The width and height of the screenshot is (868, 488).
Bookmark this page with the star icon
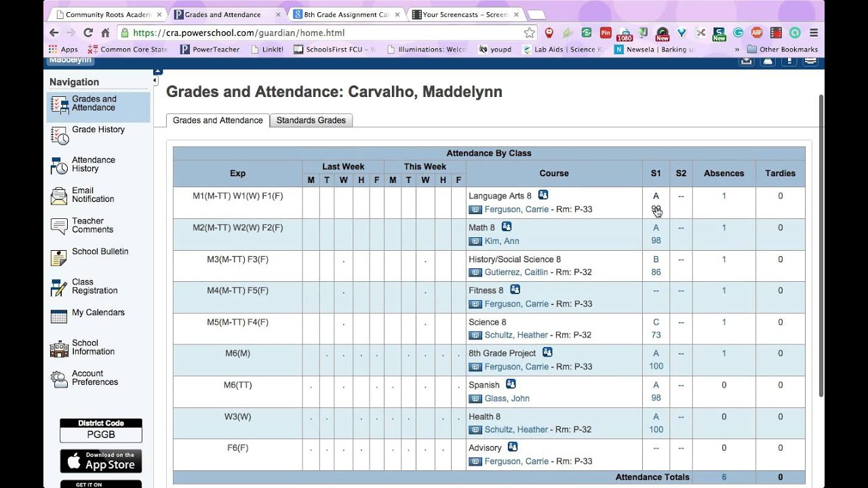pos(529,33)
